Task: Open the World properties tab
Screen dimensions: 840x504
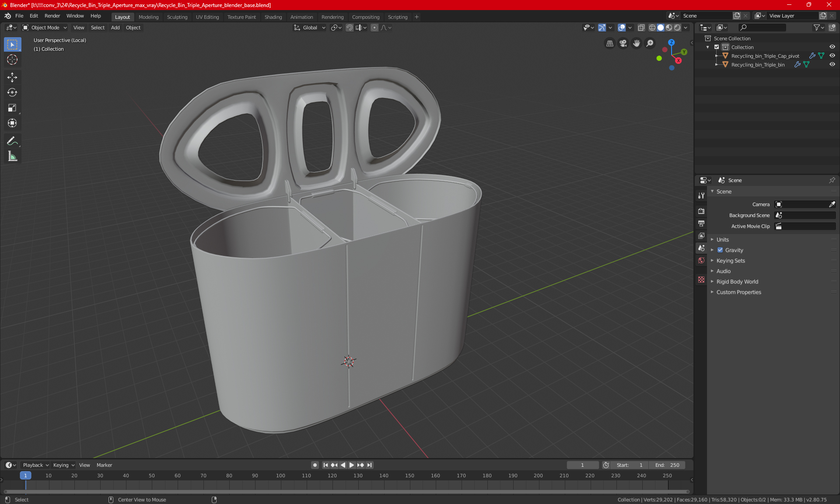Action: [701, 260]
